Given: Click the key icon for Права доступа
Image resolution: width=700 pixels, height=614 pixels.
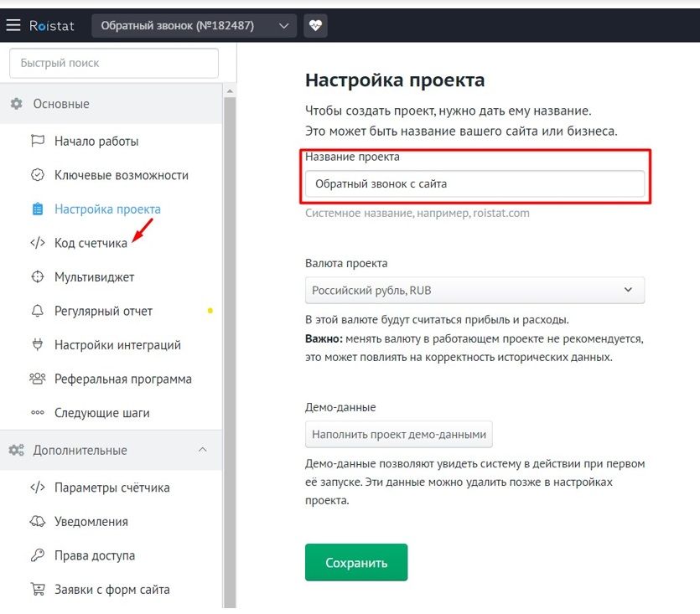Looking at the screenshot, I should [x=38, y=555].
